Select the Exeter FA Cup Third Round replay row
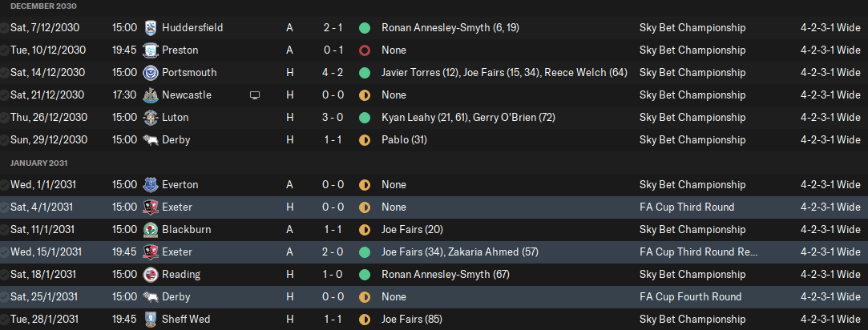This screenshot has height=330, width=868. (x=434, y=252)
